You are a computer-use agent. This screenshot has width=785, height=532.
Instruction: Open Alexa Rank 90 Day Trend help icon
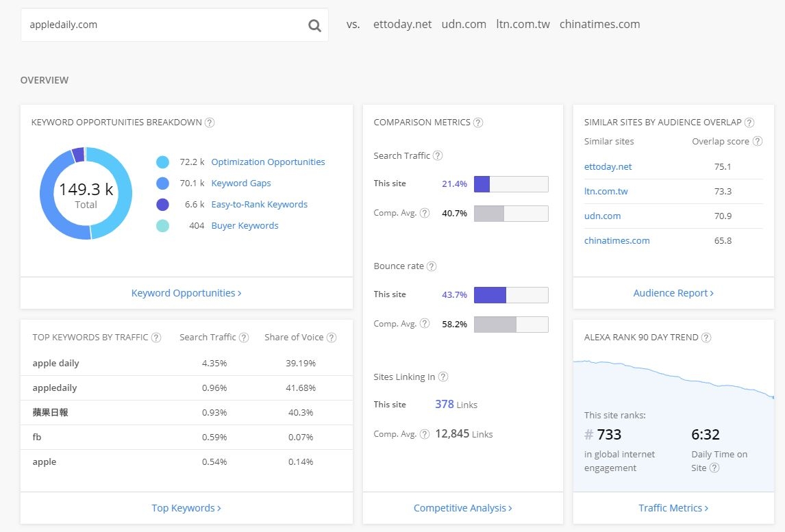point(706,338)
